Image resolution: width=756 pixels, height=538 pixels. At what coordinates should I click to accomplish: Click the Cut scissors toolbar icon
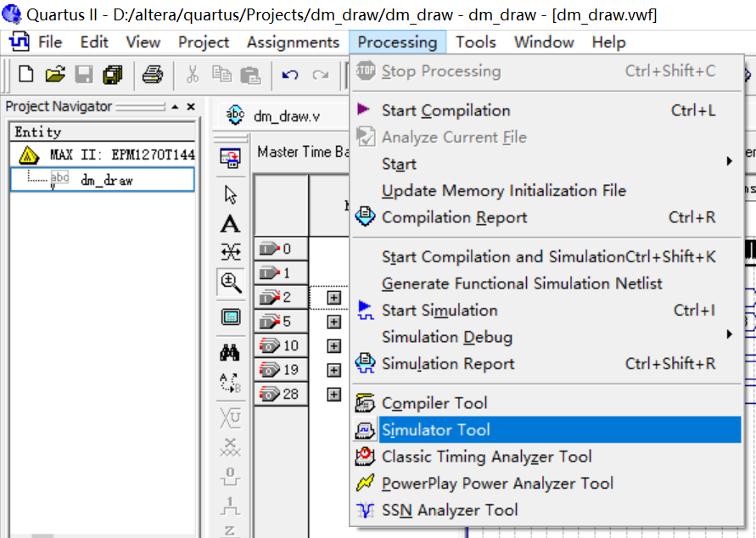pos(193,75)
